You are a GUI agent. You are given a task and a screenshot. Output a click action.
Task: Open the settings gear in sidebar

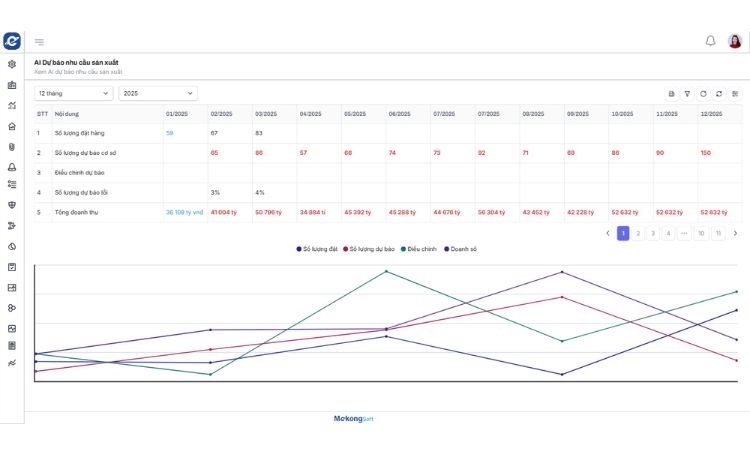pyautogui.click(x=12, y=64)
